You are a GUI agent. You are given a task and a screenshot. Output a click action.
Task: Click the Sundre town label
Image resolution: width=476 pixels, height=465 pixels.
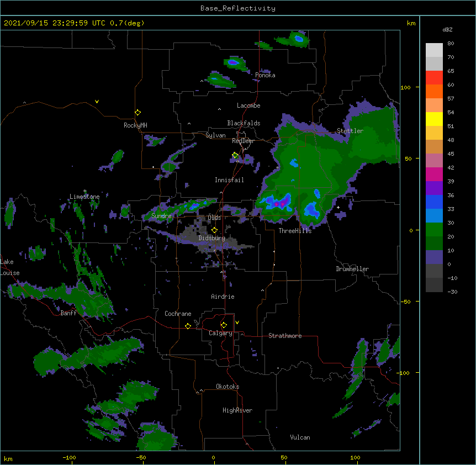[x=161, y=216]
